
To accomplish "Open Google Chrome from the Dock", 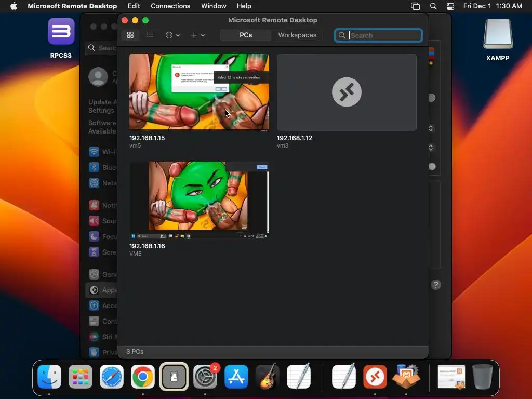I will tap(143, 377).
